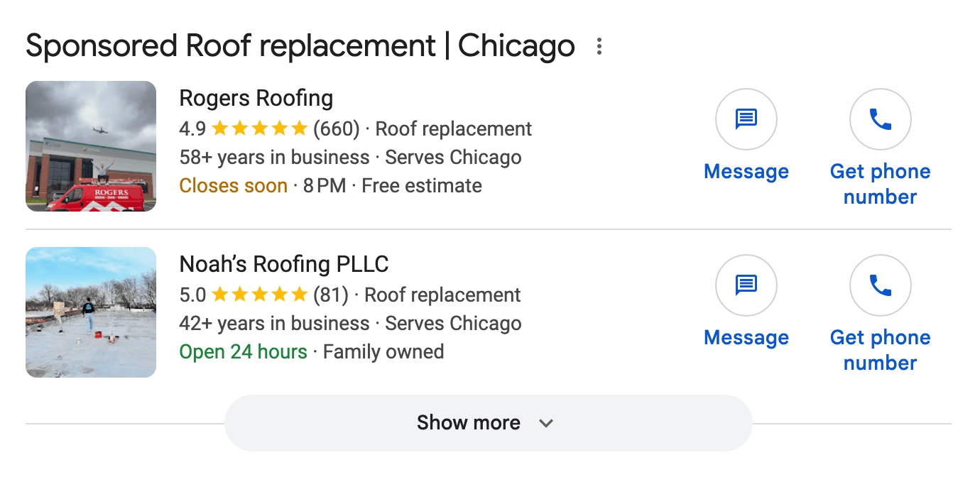Click the message bubble icon for Noah's Roofing PLLC
Image resolution: width=980 pixels, height=477 pixels.
point(746,285)
